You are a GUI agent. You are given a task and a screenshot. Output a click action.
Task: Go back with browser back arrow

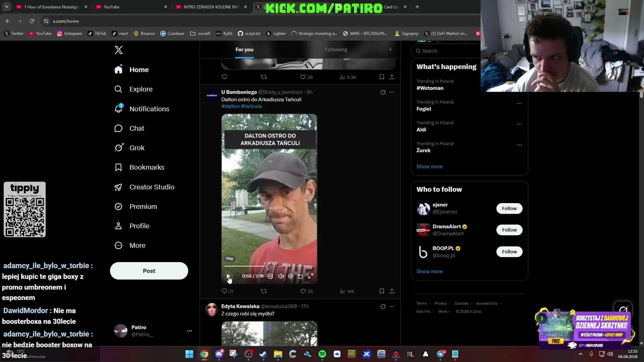[8, 21]
